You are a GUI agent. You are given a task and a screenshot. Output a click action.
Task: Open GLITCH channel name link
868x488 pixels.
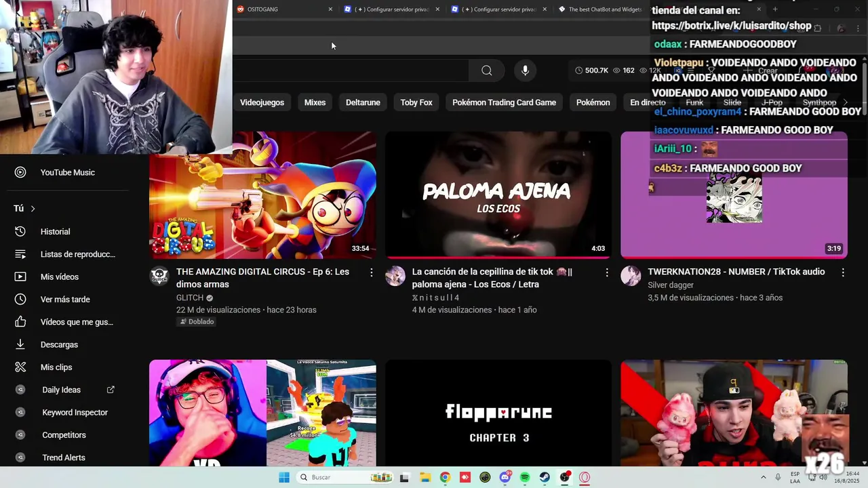click(190, 298)
